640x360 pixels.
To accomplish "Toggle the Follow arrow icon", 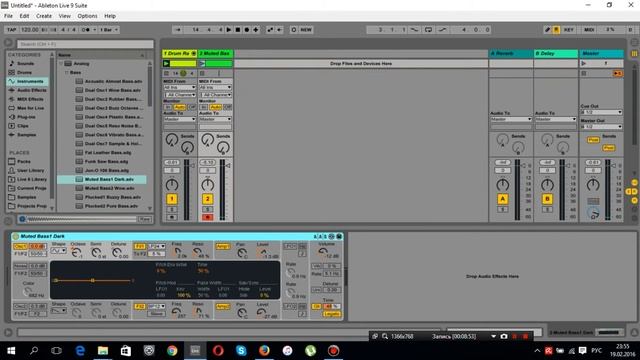I will point(178,30).
